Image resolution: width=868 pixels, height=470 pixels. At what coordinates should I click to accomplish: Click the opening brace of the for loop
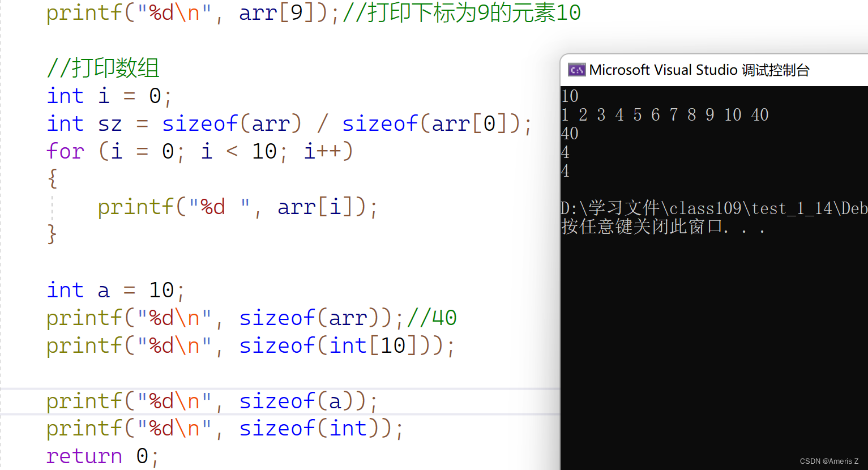(52, 179)
